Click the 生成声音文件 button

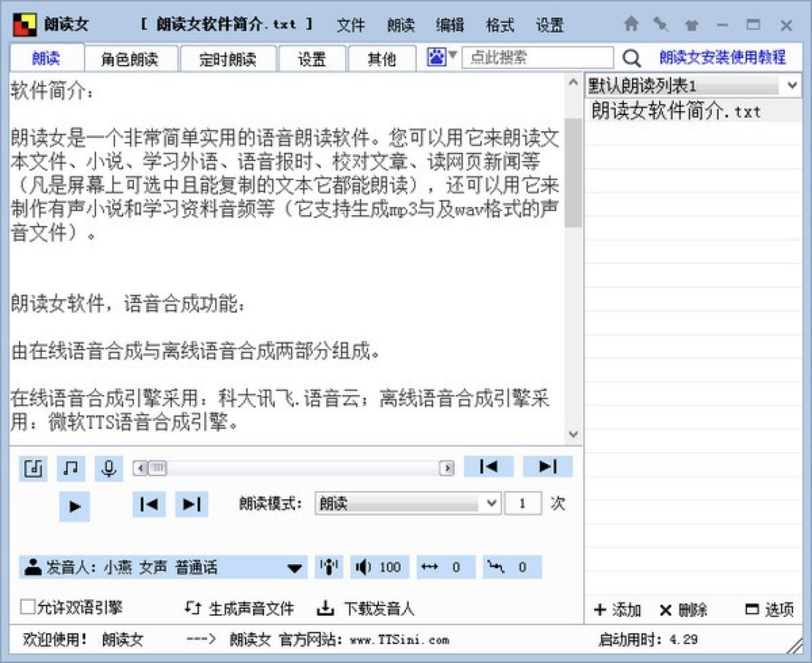click(x=240, y=609)
